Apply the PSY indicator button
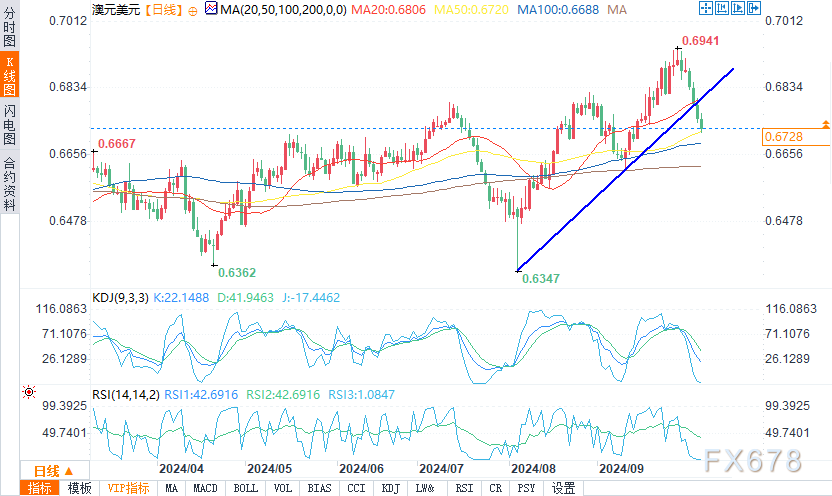The height and width of the screenshot is (496, 832). tap(526, 488)
